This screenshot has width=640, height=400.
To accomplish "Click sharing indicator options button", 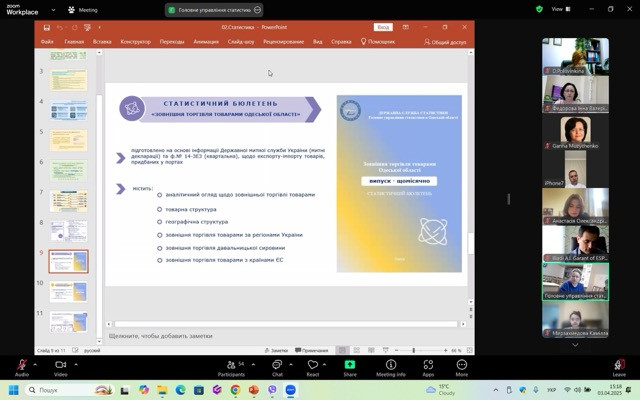I will point(257,10).
